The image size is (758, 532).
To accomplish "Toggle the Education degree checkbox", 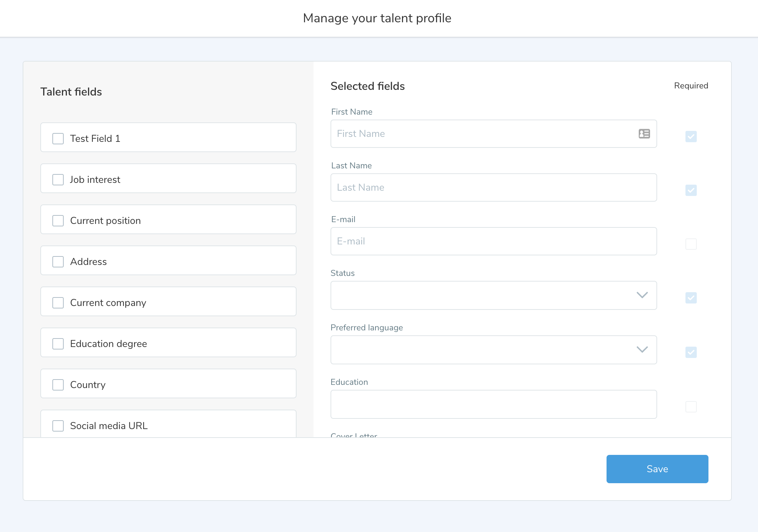I will pos(58,344).
